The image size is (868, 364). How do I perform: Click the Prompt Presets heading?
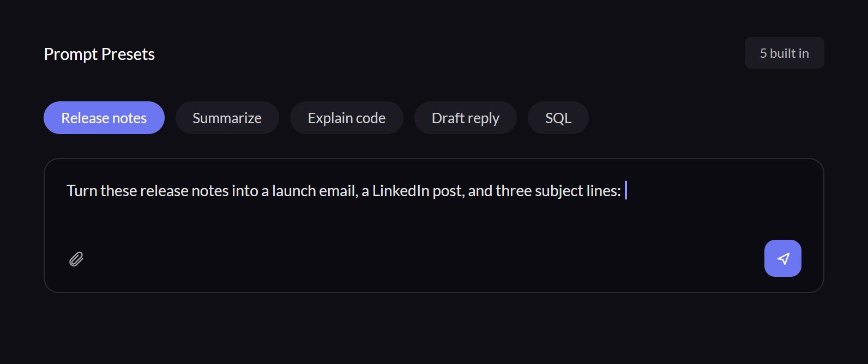tap(99, 54)
